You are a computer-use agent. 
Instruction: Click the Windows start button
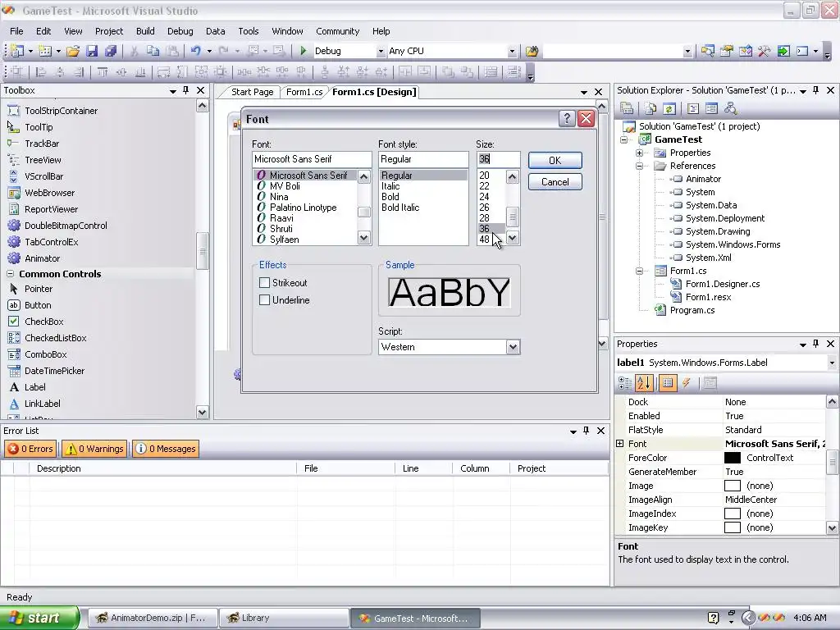(39, 618)
